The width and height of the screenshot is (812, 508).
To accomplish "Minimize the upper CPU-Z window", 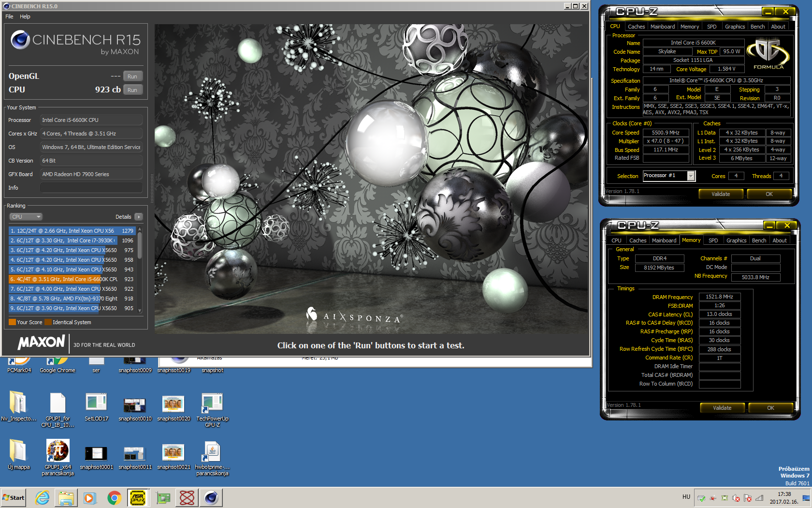I will 768,12.
